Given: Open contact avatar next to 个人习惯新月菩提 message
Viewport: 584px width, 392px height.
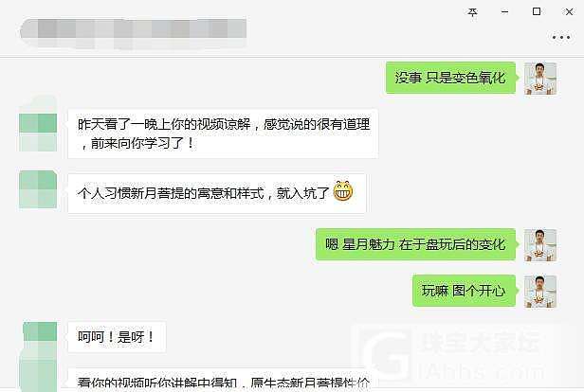Looking at the screenshot, I should [38, 189].
